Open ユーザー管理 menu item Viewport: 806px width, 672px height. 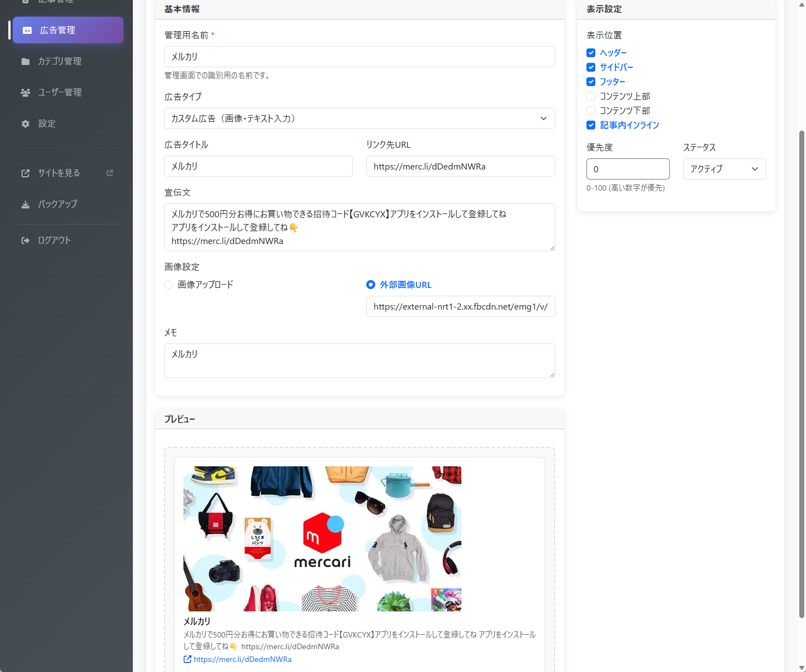59,93
